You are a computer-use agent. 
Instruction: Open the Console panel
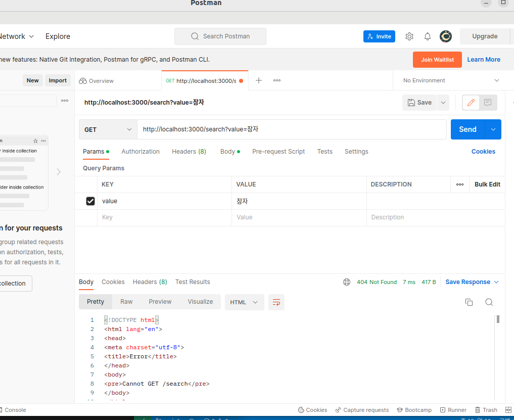tap(13, 410)
